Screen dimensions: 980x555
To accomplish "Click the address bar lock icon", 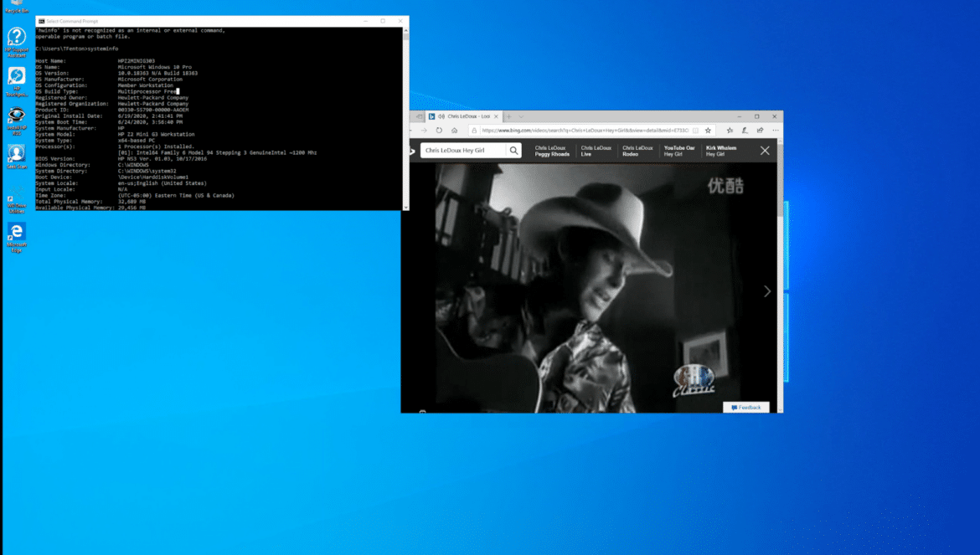I will click(474, 131).
